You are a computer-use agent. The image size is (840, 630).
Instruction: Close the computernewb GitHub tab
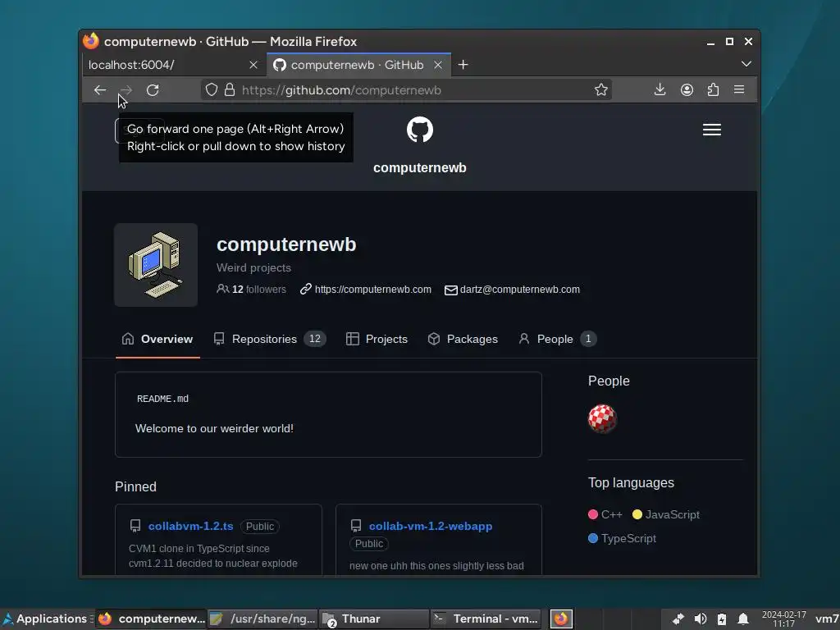pyautogui.click(x=438, y=65)
